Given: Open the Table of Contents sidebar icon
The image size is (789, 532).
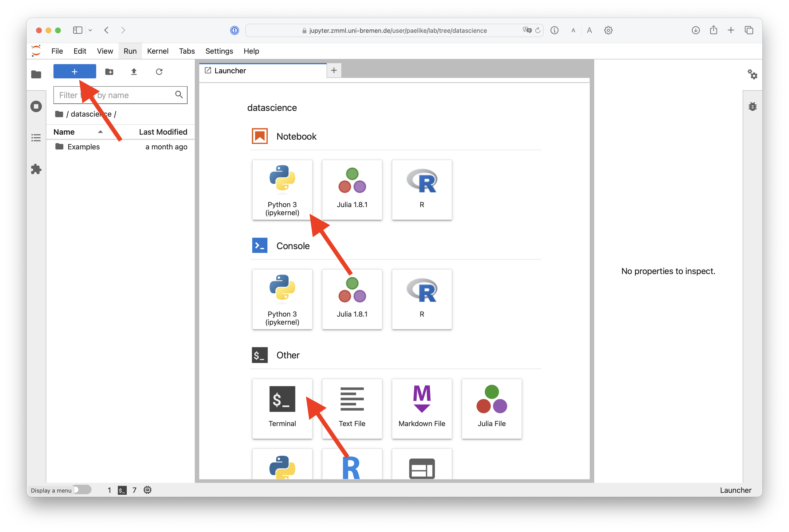Looking at the screenshot, I should (x=36, y=138).
